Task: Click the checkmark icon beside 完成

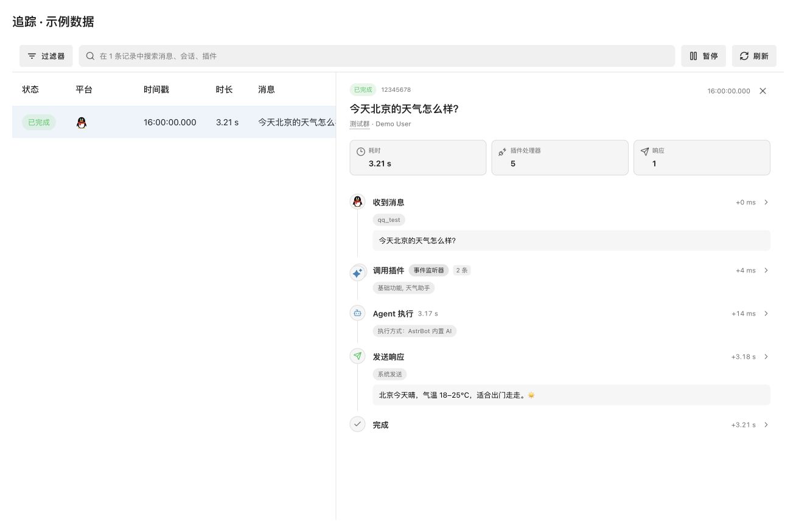Action: tap(357, 424)
